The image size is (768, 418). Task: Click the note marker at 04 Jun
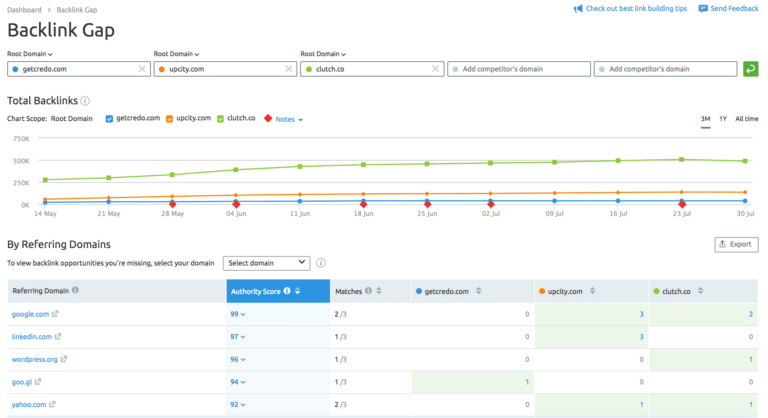coord(236,204)
